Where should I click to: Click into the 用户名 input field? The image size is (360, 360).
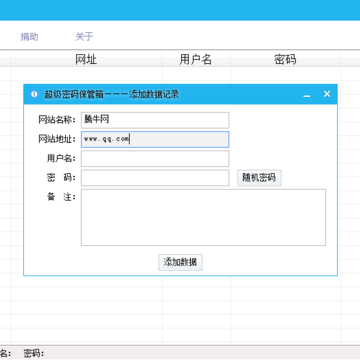(x=155, y=159)
